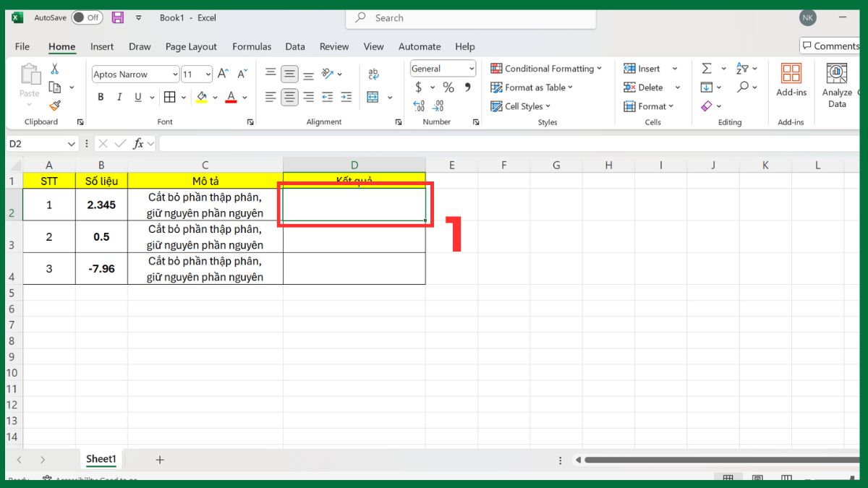This screenshot has width=868, height=488.
Task: Toggle AutoSave off switch to on
Action: [86, 17]
